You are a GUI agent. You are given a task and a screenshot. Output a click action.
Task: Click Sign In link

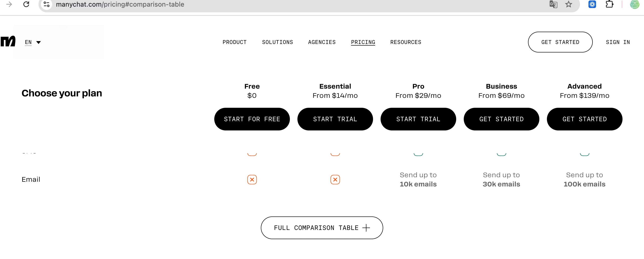tap(618, 42)
